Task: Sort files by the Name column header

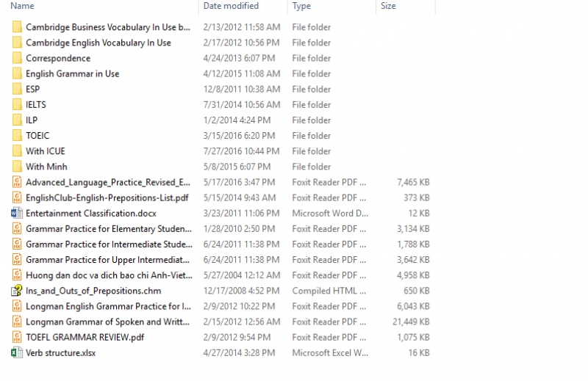Action: coord(23,6)
